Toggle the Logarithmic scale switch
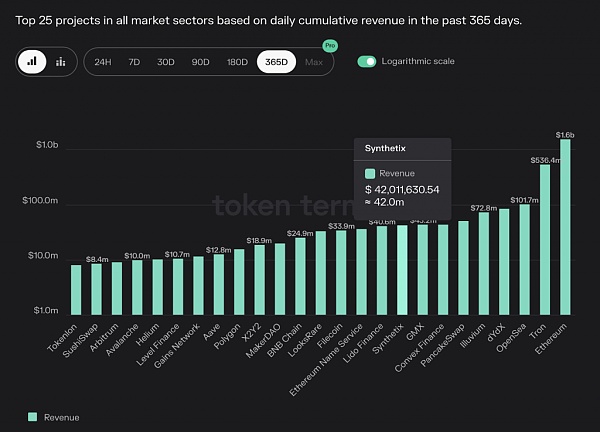Screen dimensions: 600x432 coord(367,62)
